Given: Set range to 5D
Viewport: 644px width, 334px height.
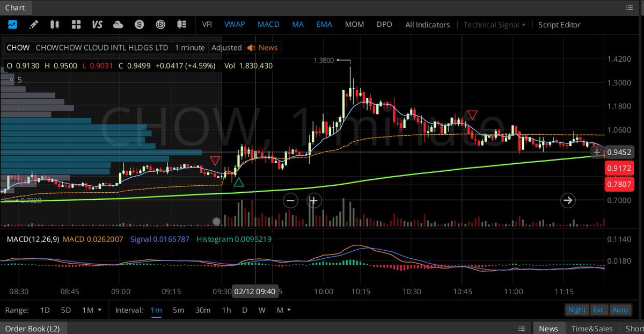Looking at the screenshot, I should [65, 310].
